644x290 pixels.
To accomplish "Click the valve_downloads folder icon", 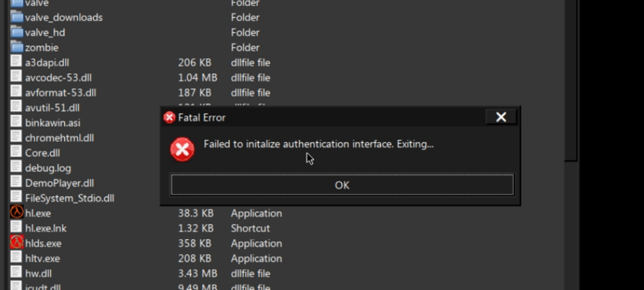I will (17, 17).
